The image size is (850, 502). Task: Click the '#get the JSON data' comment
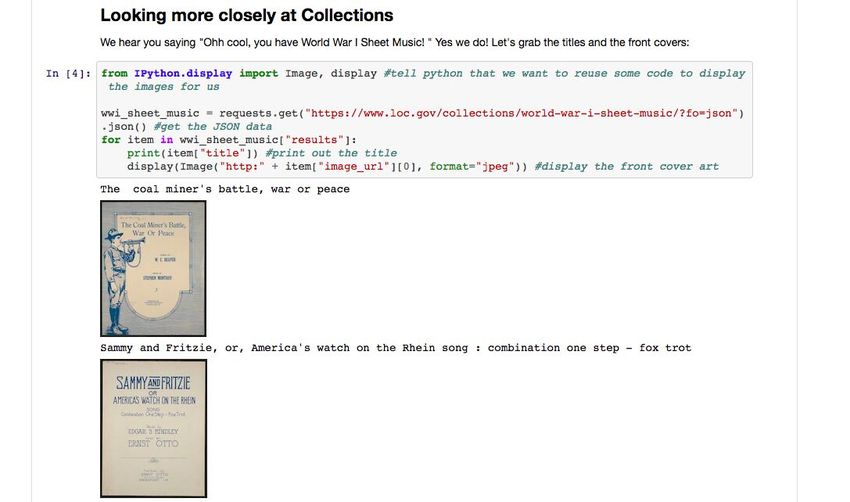pos(212,127)
